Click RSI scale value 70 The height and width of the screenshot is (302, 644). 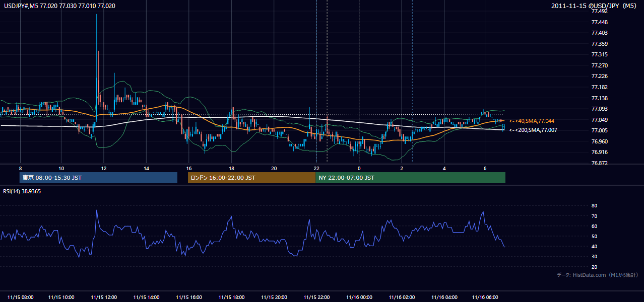[x=595, y=216]
